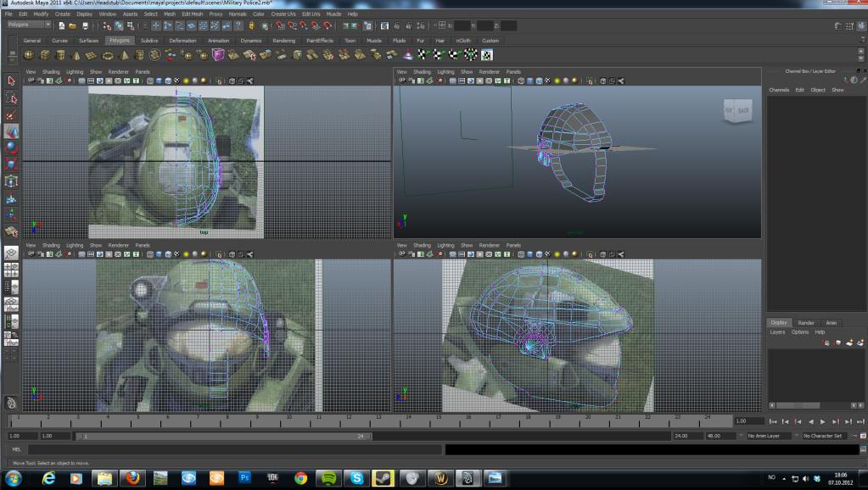The width and height of the screenshot is (868, 490).
Task: Click the New Scene icon
Action: point(61,25)
